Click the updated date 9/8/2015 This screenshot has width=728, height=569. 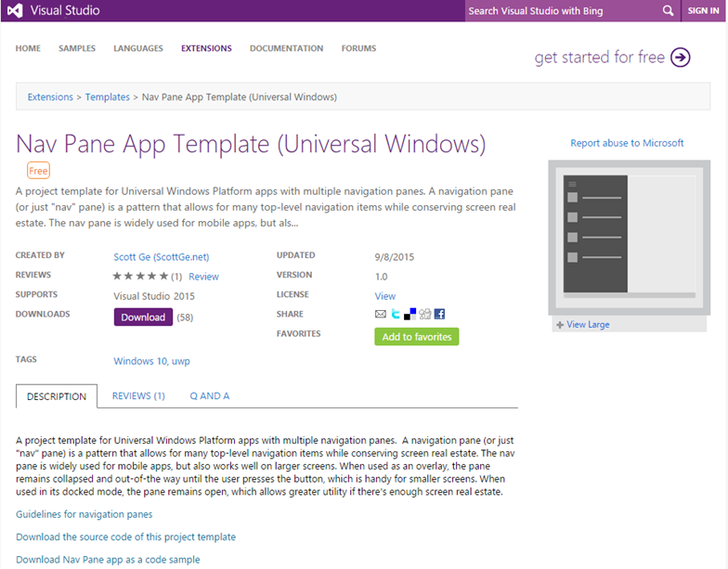[x=394, y=257]
